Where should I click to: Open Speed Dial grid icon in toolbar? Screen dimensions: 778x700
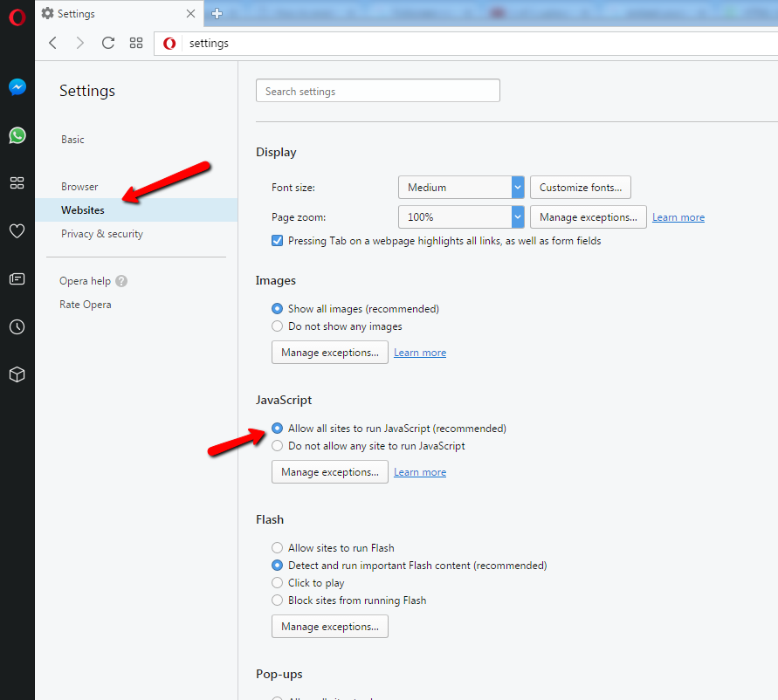pyautogui.click(x=136, y=43)
